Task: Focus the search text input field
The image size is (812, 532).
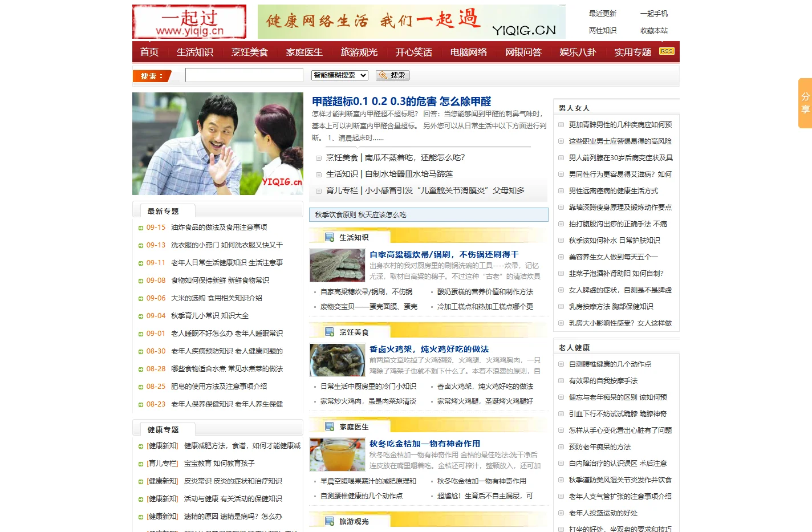Action: click(x=244, y=75)
